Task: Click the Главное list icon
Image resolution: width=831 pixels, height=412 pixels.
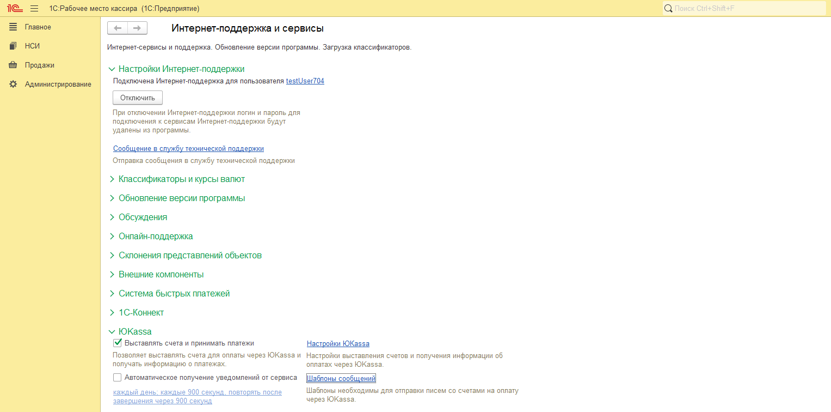Action: pyautogui.click(x=13, y=27)
